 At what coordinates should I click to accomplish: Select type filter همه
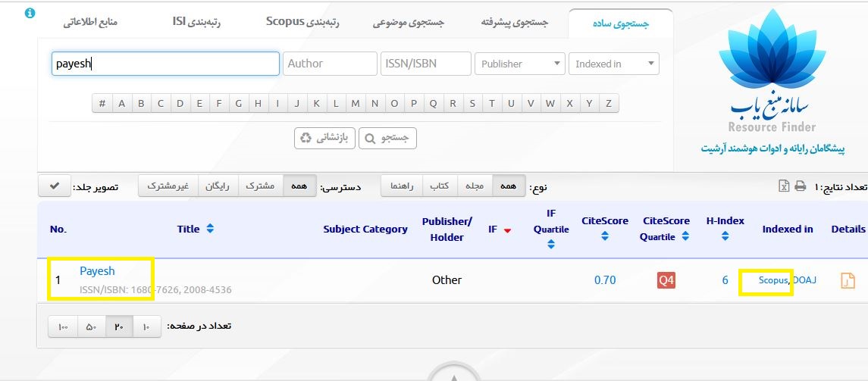click(508, 186)
